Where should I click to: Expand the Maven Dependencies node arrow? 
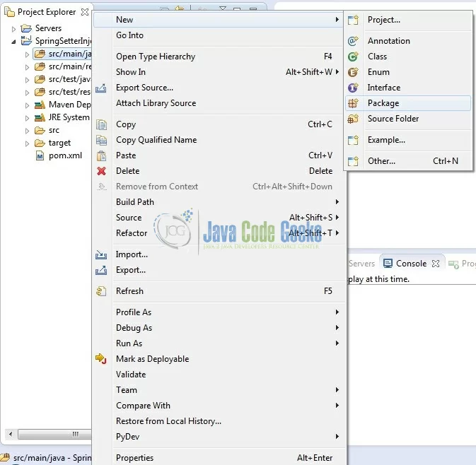coord(27,105)
